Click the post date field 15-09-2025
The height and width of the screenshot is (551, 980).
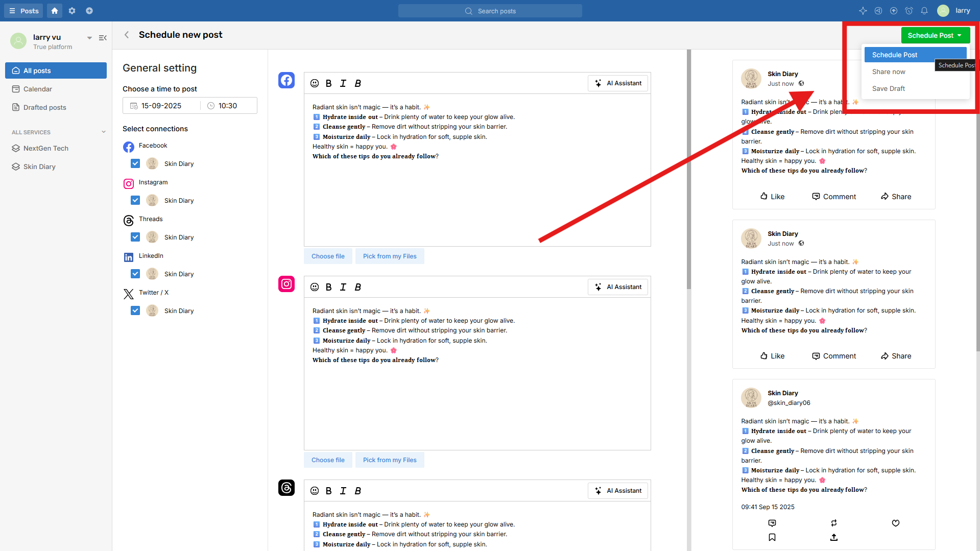pyautogui.click(x=161, y=106)
